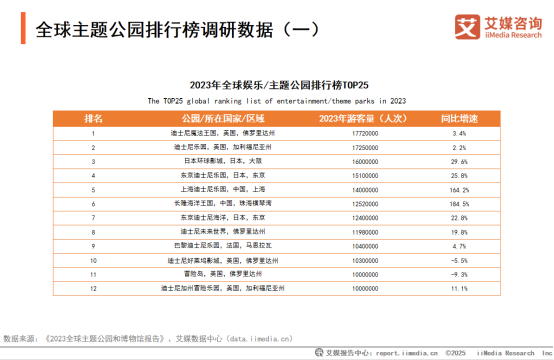The width and height of the screenshot is (554, 360).
Task: Click the growth rate -5.5%
Action: (459, 261)
